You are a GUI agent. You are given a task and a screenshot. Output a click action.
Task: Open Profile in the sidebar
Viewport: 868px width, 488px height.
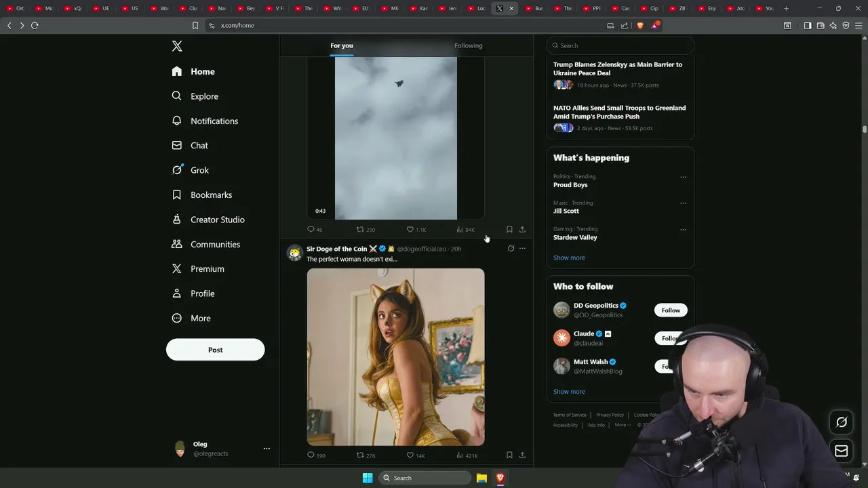193,293
